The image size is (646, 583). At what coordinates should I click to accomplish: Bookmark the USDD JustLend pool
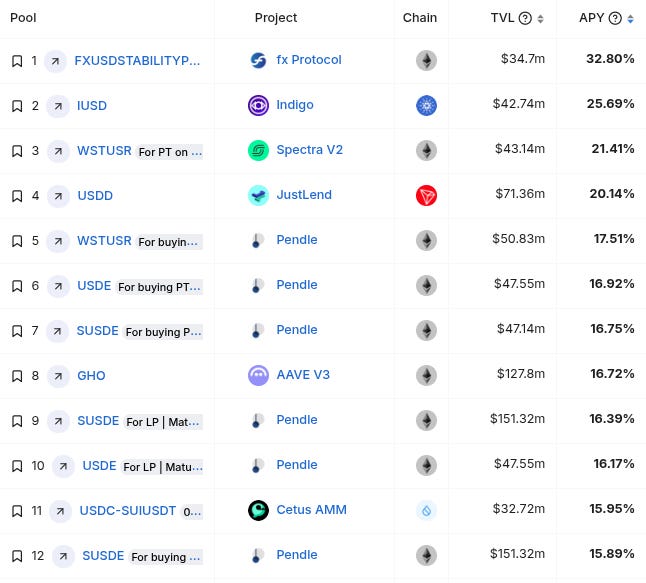17,196
